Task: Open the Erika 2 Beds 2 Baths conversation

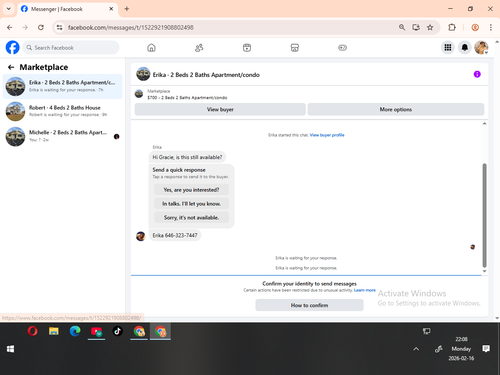Action: tap(63, 86)
